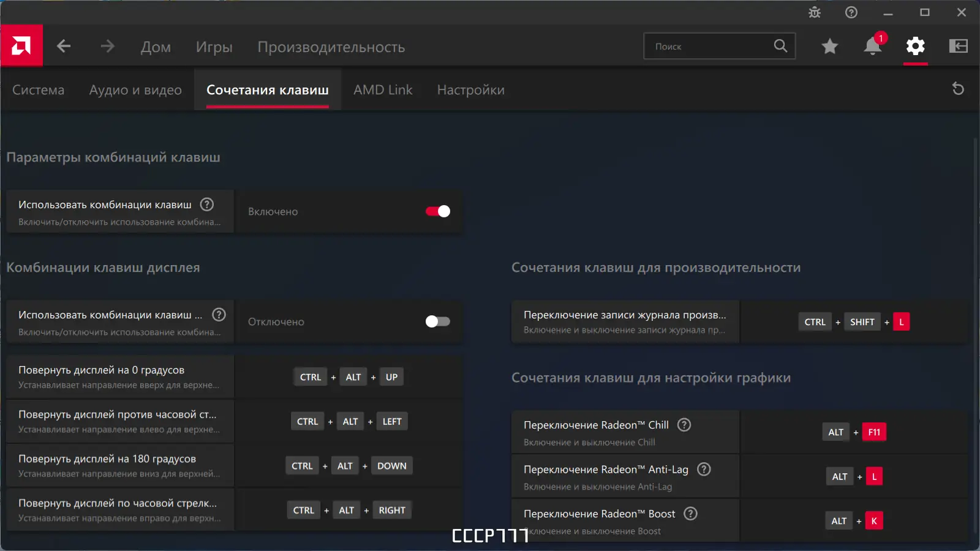The image size is (980, 551).
Task: Switch to the Аудио и видео tab
Action: (135, 90)
